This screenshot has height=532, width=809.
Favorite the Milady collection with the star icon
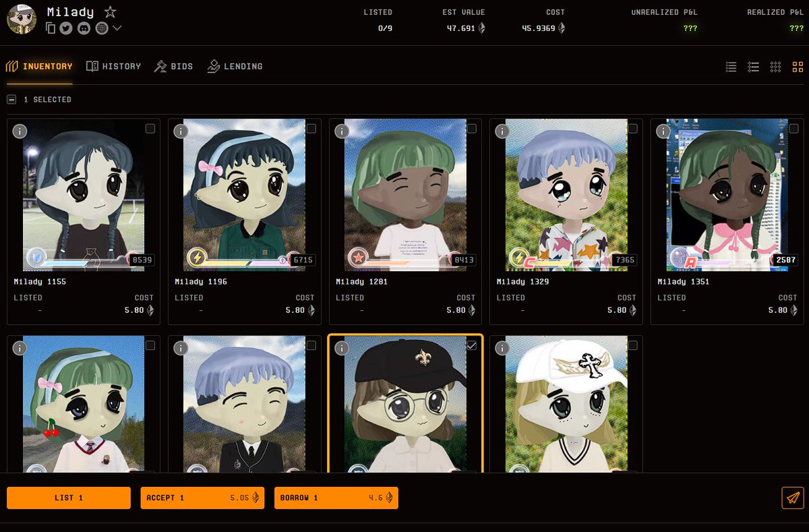(110, 12)
